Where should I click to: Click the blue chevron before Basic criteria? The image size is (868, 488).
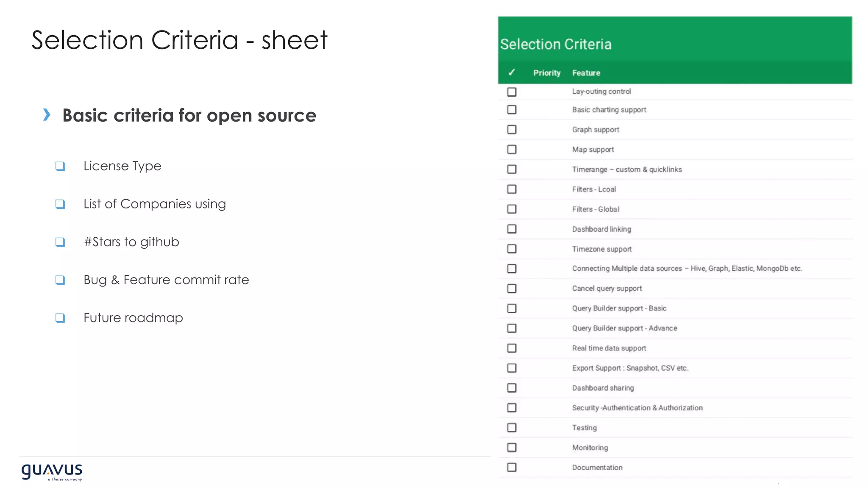[47, 115]
